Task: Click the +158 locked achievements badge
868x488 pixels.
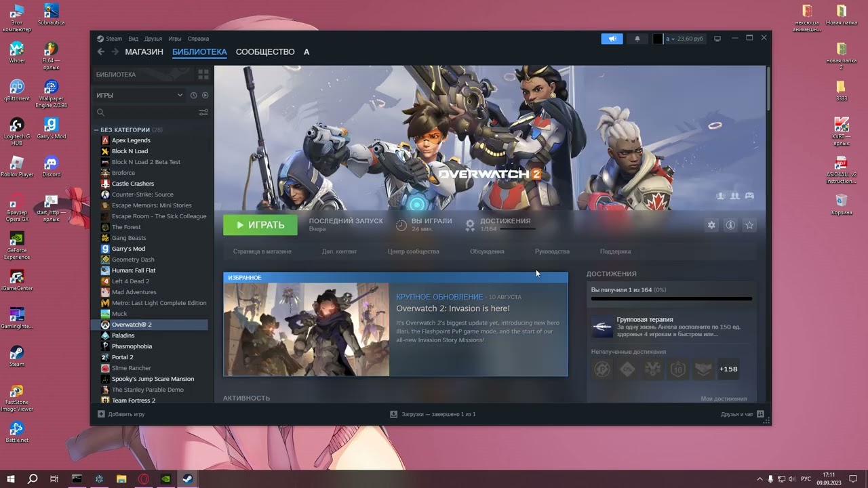Action: tap(728, 369)
